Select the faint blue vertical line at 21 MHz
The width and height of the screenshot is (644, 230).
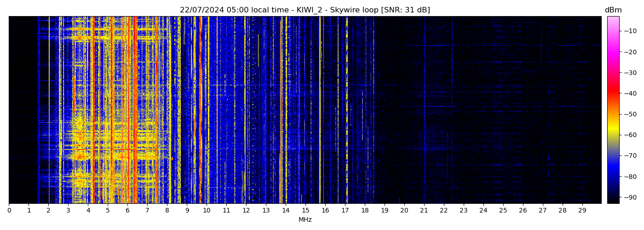424,110
